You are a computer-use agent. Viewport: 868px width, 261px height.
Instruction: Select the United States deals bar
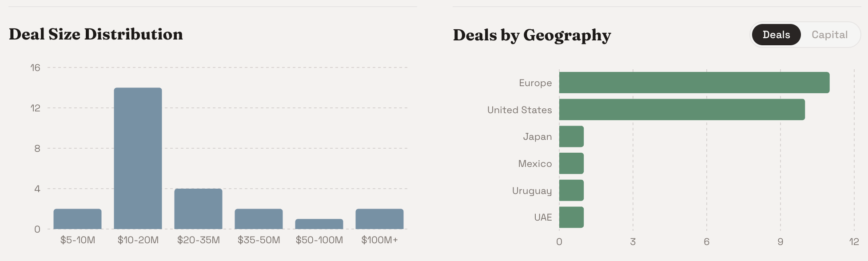click(x=682, y=110)
